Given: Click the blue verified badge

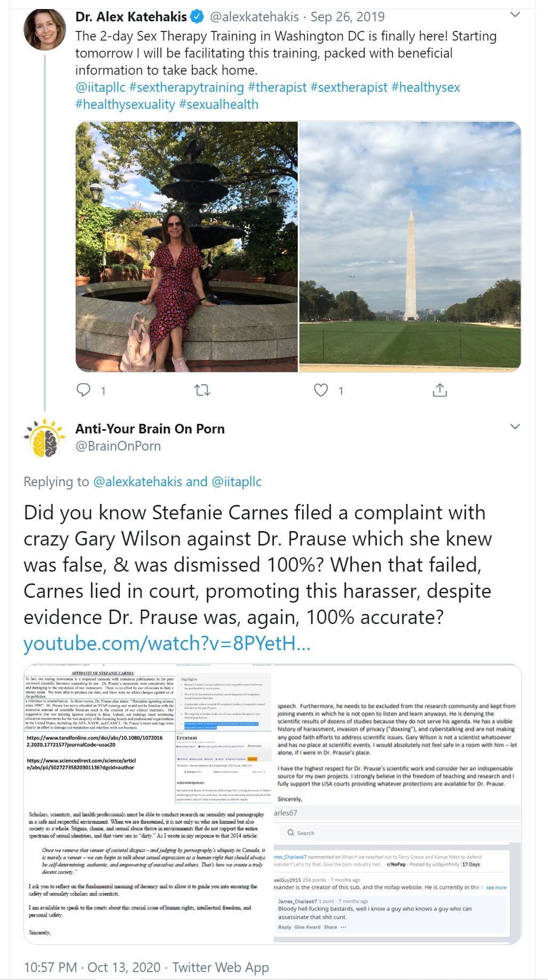Looking at the screenshot, I should click(x=197, y=17).
